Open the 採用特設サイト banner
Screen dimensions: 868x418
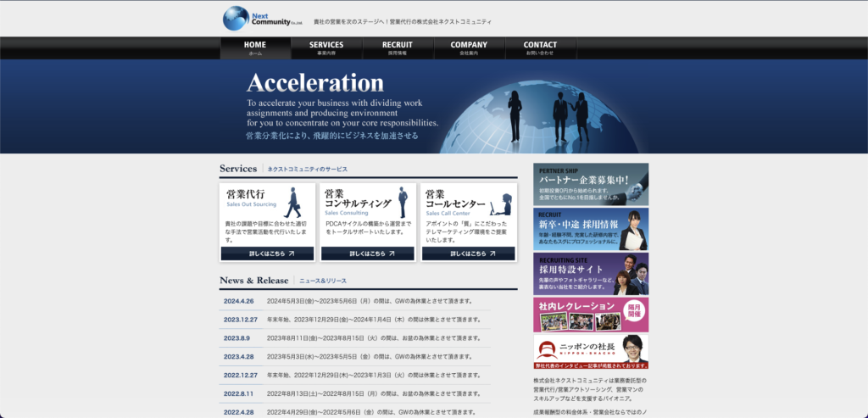[591, 274]
